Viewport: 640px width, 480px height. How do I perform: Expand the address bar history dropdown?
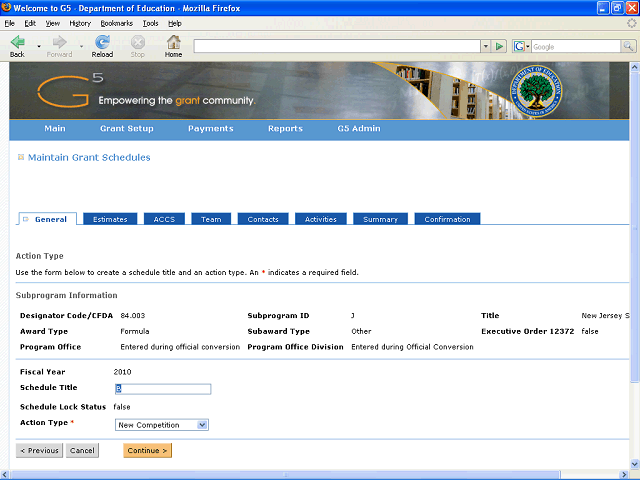click(485, 47)
